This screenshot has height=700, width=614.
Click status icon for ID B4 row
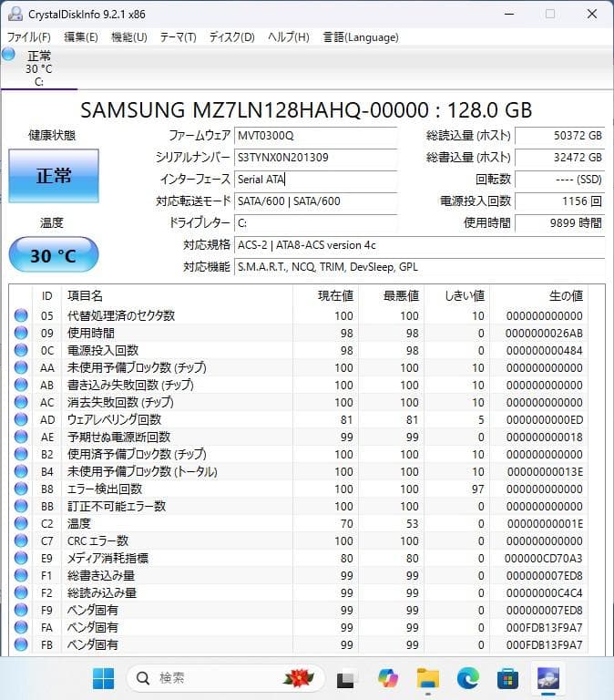[21, 471]
